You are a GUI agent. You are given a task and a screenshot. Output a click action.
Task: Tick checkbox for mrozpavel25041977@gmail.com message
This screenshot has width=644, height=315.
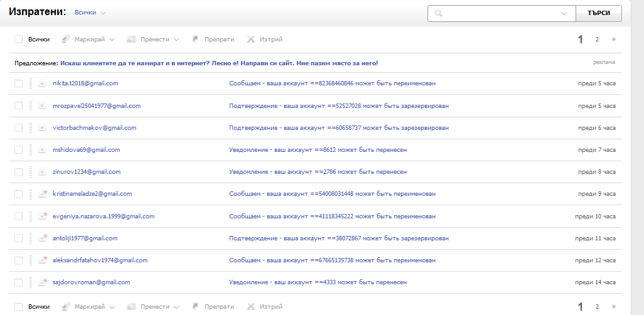[18, 105]
